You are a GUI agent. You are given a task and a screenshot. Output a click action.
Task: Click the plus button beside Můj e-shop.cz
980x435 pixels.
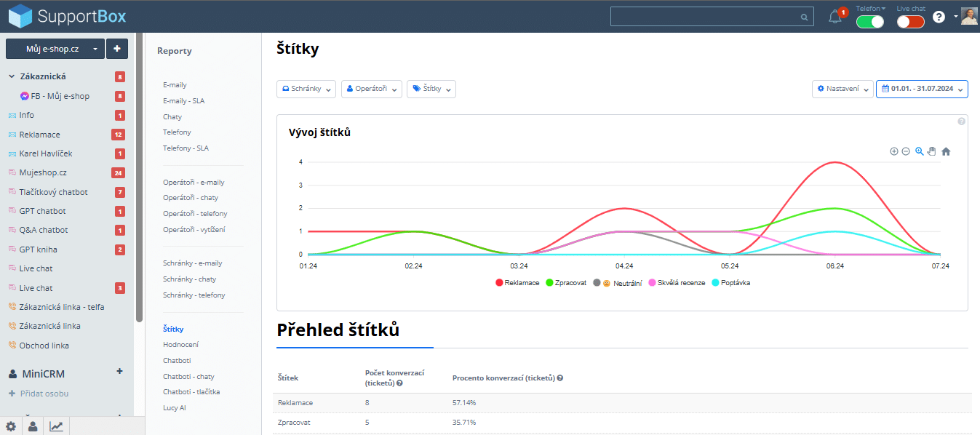117,49
